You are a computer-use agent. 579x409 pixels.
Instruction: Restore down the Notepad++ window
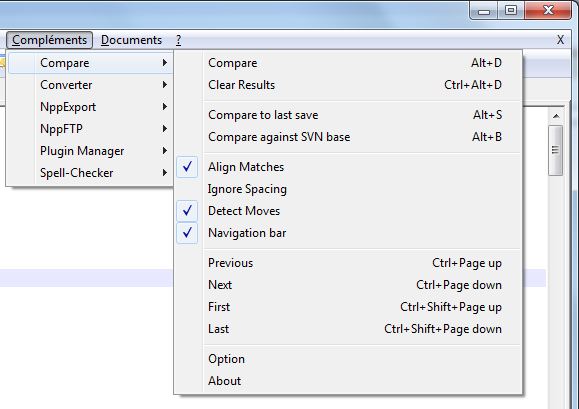[511, 10]
